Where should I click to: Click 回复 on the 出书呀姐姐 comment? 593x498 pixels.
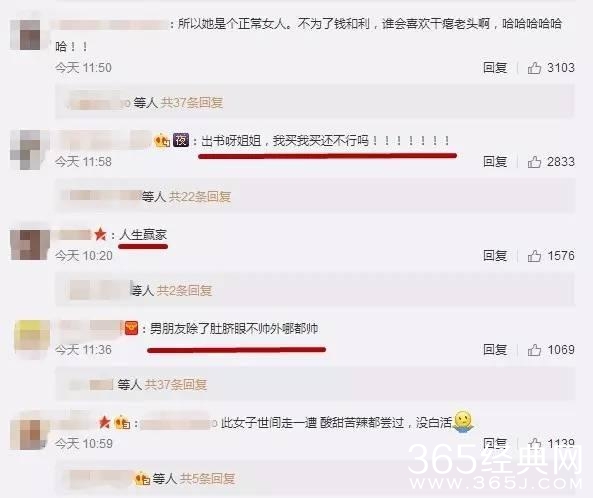pos(495,162)
